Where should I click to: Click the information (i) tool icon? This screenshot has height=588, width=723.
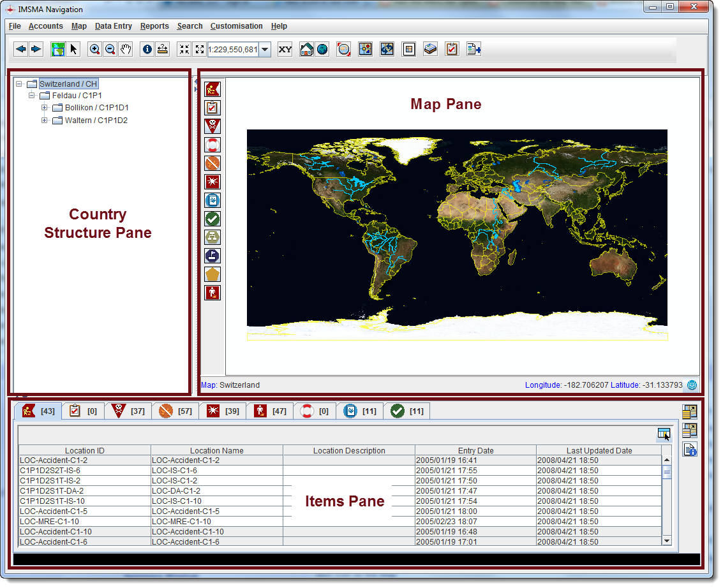point(147,50)
